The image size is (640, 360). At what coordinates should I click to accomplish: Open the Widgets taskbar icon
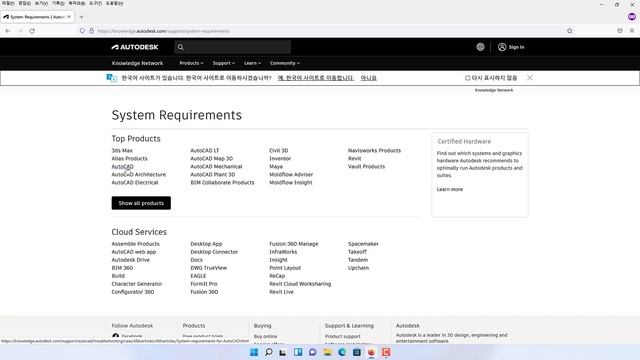(298, 352)
